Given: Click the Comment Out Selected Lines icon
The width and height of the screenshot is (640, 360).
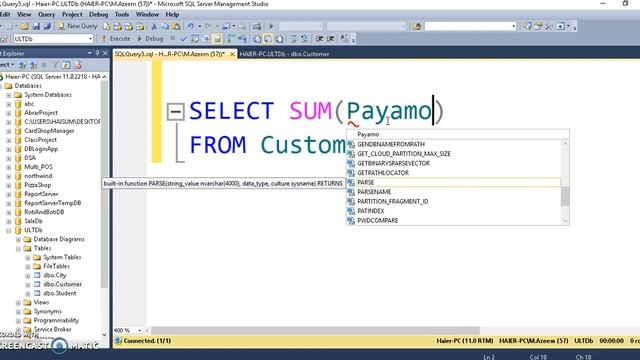Looking at the screenshot, I should coord(293,39).
